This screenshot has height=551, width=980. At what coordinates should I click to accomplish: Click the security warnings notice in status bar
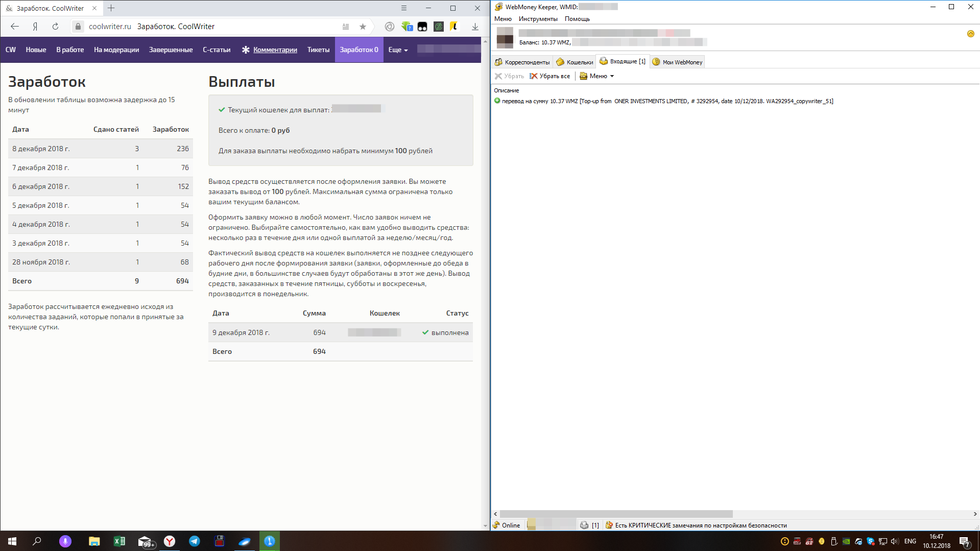pos(700,525)
